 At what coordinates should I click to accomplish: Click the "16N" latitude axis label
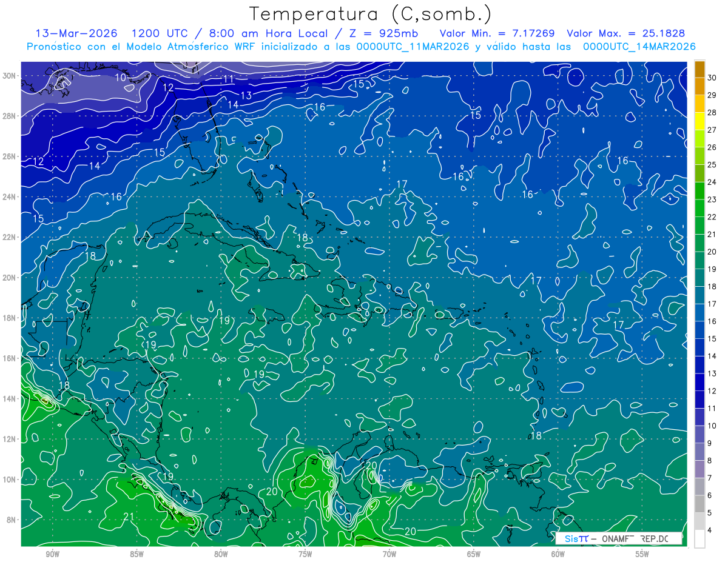coord(9,358)
